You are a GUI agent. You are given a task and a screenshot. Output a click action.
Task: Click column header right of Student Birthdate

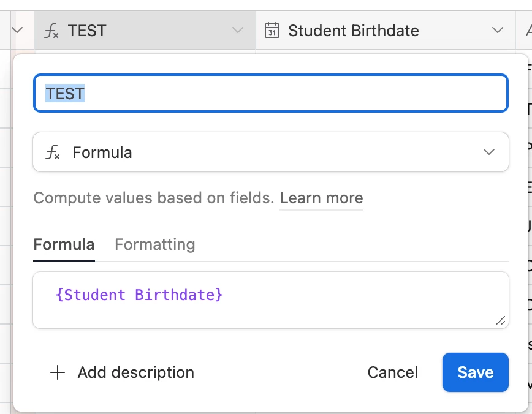(x=524, y=31)
